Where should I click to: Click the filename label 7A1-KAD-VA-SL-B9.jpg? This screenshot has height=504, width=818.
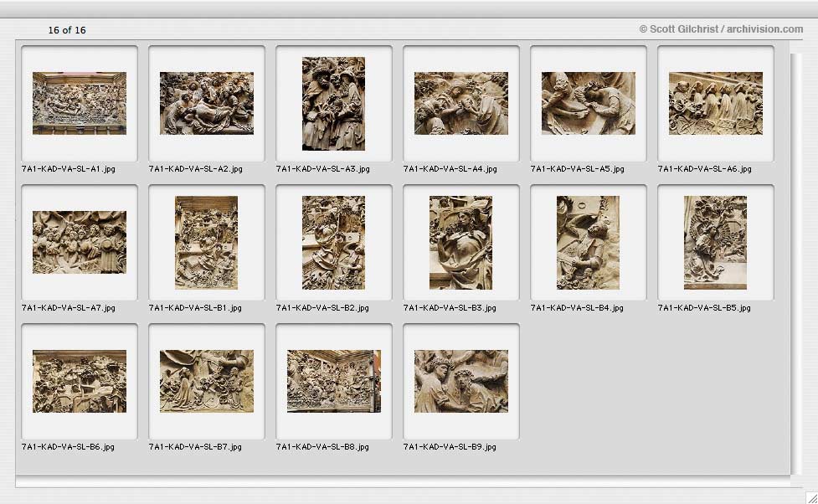(450, 447)
